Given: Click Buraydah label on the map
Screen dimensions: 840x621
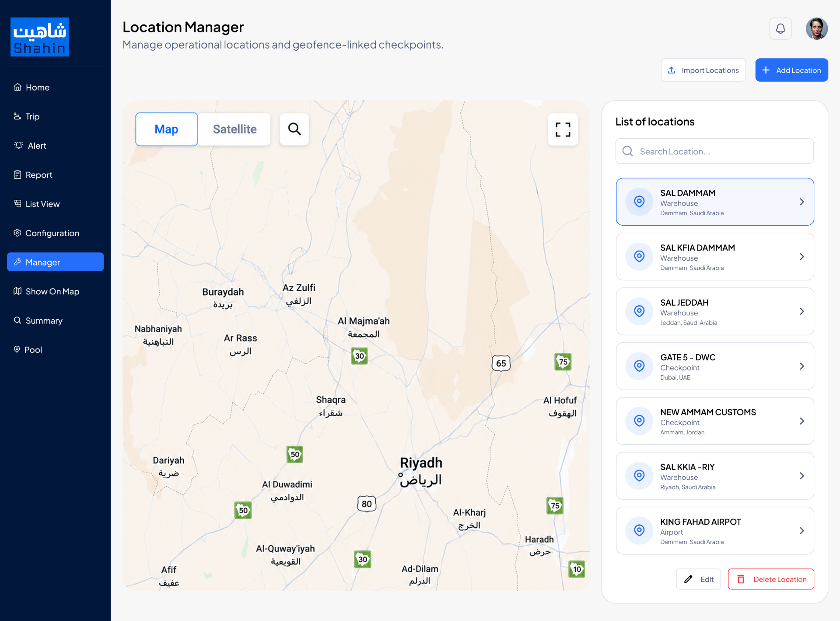Looking at the screenshot, I should [x=223, y=298].
